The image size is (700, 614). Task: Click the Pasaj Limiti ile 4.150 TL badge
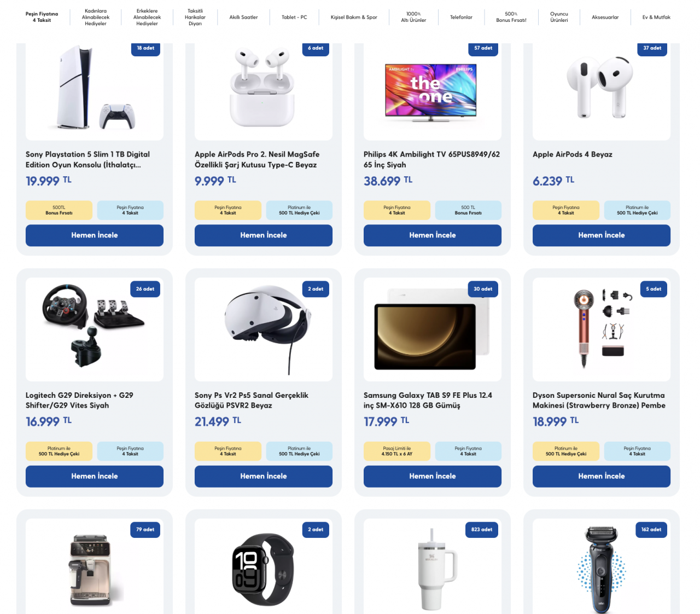397,451
